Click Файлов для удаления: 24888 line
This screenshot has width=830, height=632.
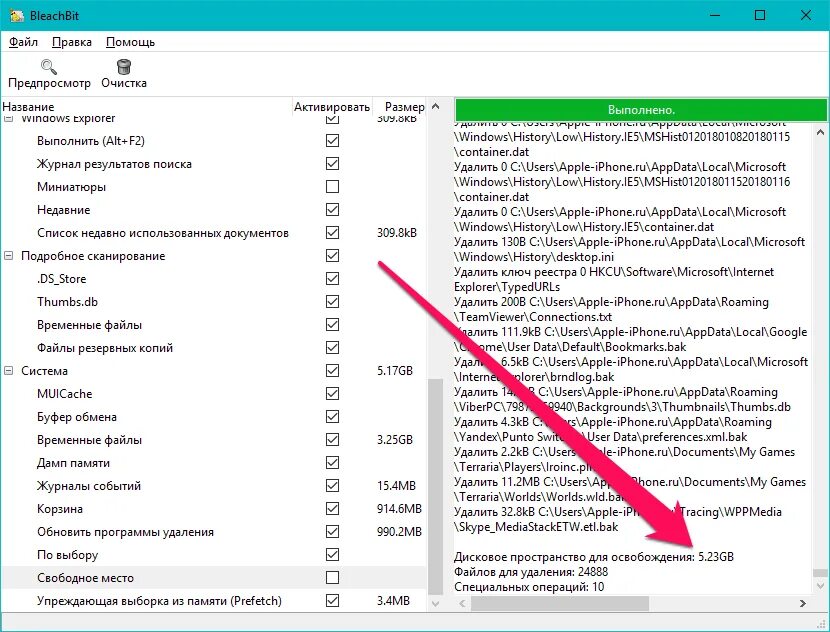[x=531, y=572]
